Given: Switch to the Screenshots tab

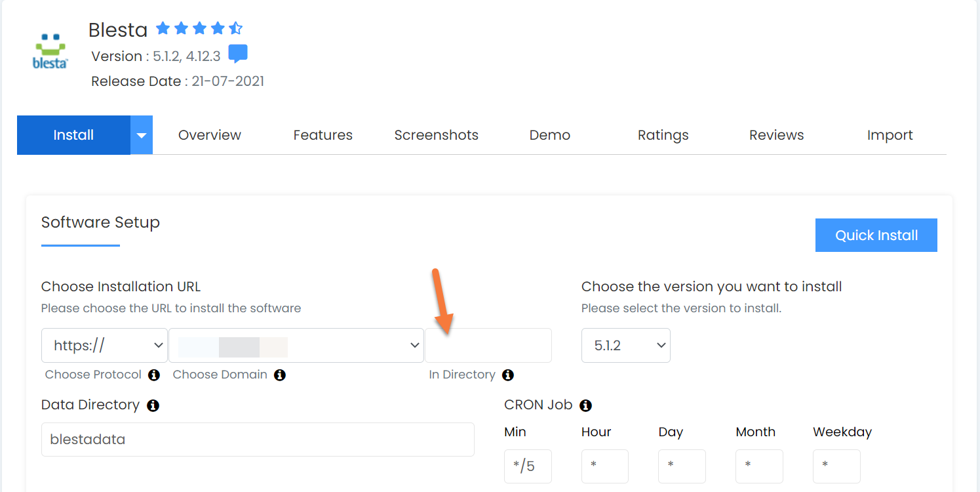Looking at the screenshot, I should tap(435, 134).
